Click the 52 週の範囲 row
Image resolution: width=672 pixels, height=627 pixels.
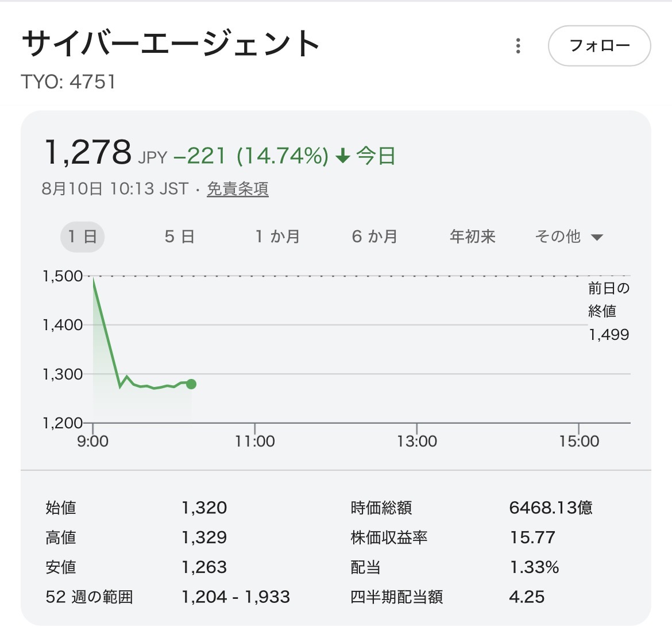click(x=168, y=597)
